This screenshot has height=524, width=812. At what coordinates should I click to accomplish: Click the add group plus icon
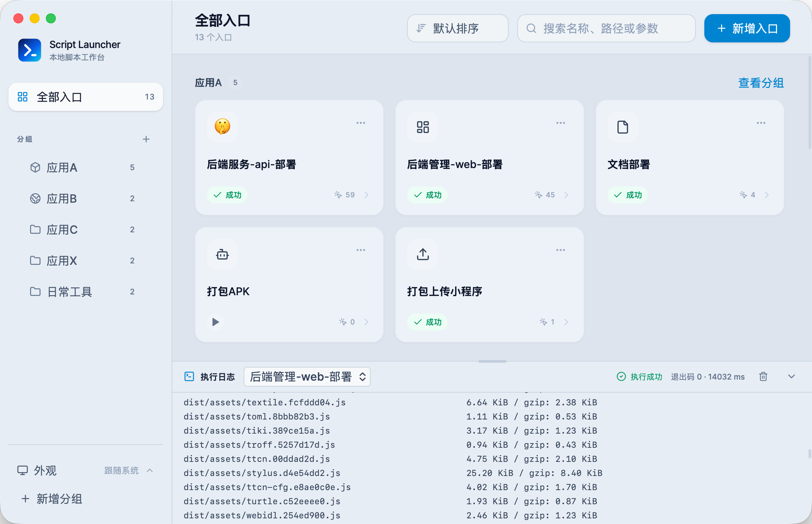pyautogui.click(x=146, y=139)
